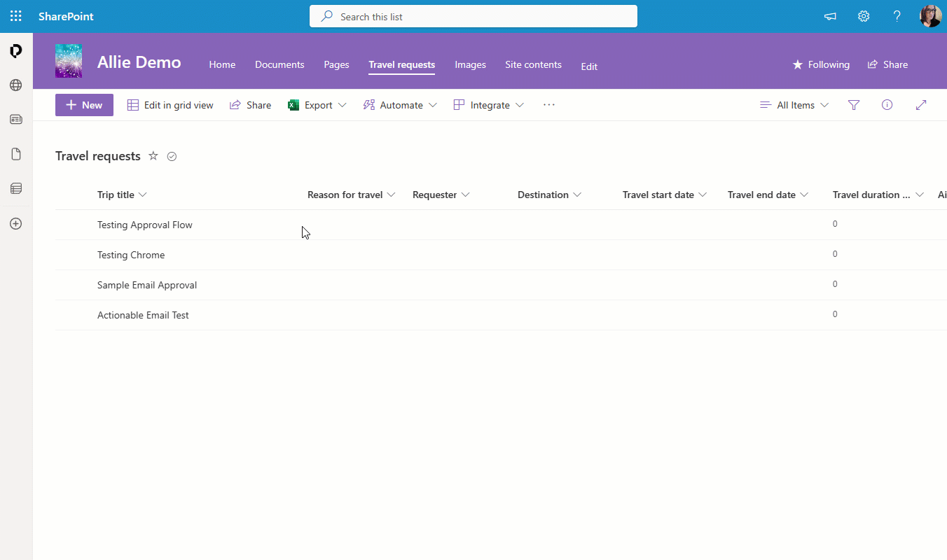Click the create new site plus icon
Viewport: 947px width, 560px height.
[15, 223]
